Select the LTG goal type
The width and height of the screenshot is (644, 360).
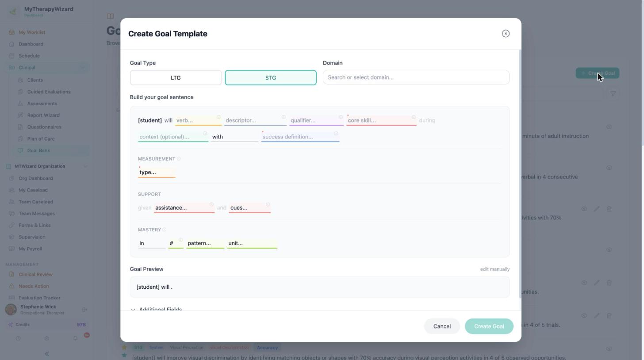[176, 78]
